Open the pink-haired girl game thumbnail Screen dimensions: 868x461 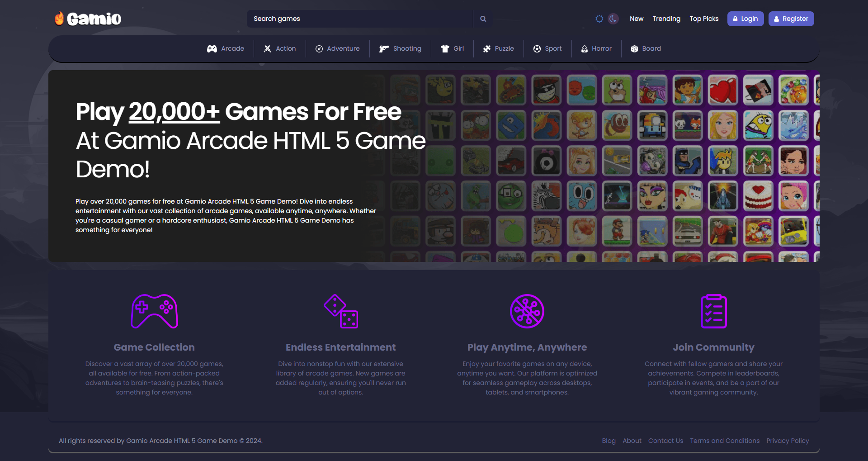[x=793, y=195]
